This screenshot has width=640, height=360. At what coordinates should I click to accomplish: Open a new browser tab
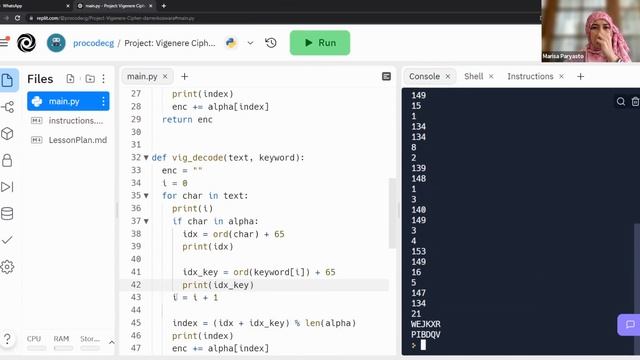point(164,6)
